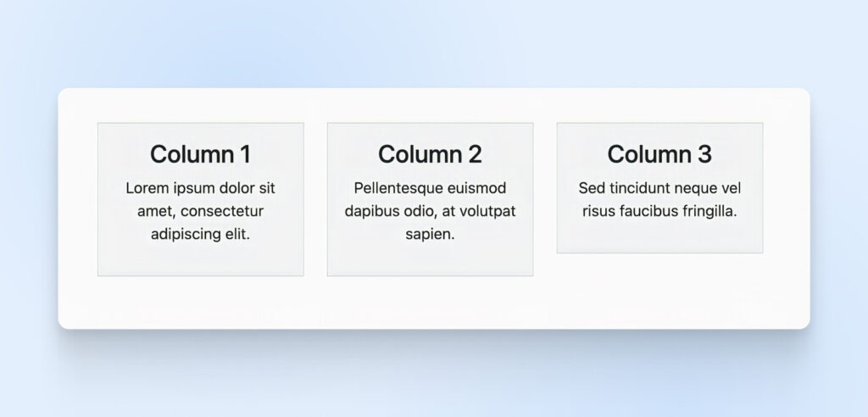
Task: Select the "Column 3" heading
Action: pyautogui.click(x=659, y=155)
